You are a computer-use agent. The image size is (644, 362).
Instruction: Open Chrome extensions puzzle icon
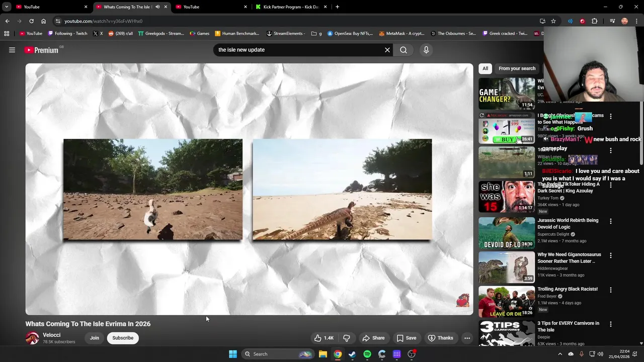(594, 21)
